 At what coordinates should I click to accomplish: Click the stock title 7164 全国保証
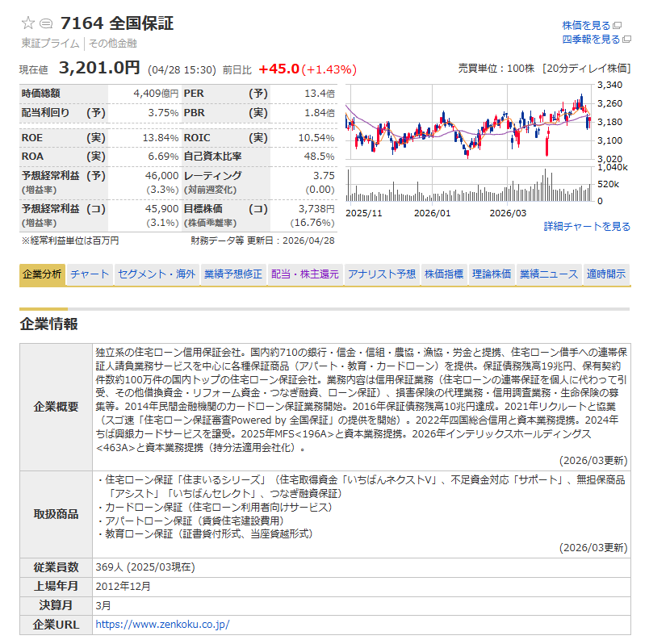pos(117,23)
